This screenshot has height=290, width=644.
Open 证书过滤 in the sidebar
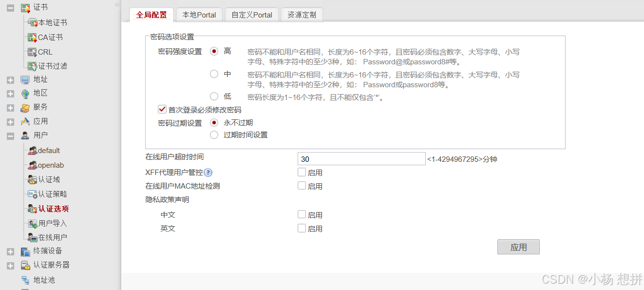pos(53,66)
